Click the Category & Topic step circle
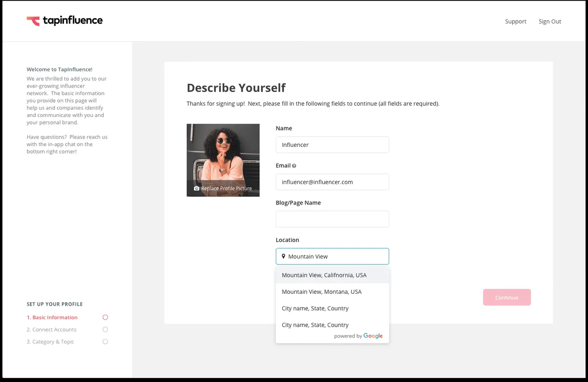Screen dimensions: 588x382 105,342
